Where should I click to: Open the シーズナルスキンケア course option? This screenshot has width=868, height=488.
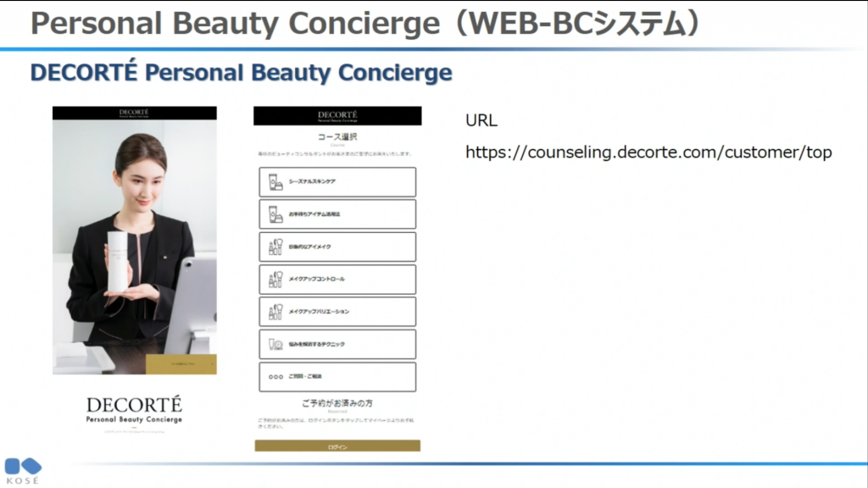click(x=337, y=181)
